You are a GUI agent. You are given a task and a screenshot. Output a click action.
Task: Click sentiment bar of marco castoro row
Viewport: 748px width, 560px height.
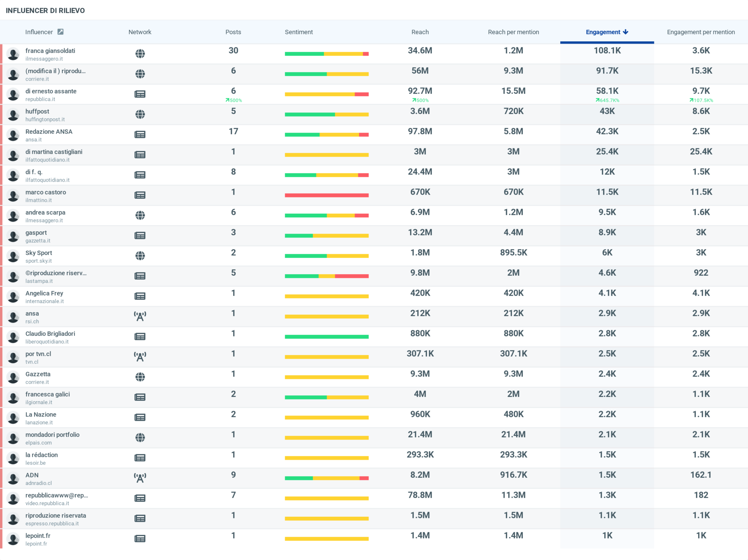pos(326,195)
